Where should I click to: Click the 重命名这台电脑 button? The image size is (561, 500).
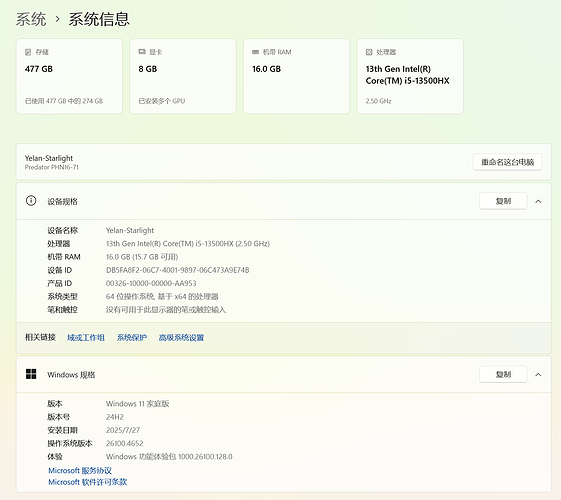[507, 162]
